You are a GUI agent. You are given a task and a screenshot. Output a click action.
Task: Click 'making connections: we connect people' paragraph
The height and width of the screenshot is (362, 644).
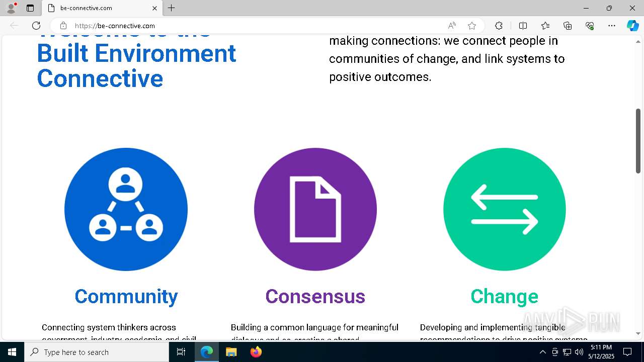pyautogui.click(x=447, y=59)
